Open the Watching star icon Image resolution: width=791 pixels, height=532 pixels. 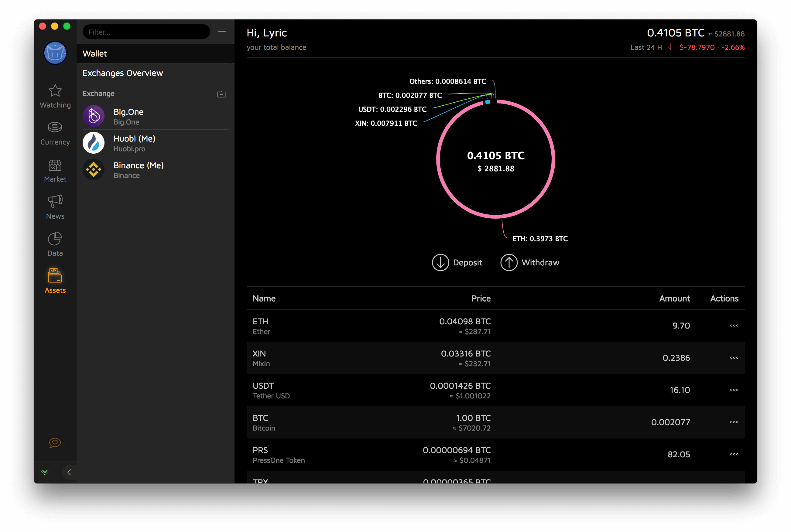tap(55, 90)
